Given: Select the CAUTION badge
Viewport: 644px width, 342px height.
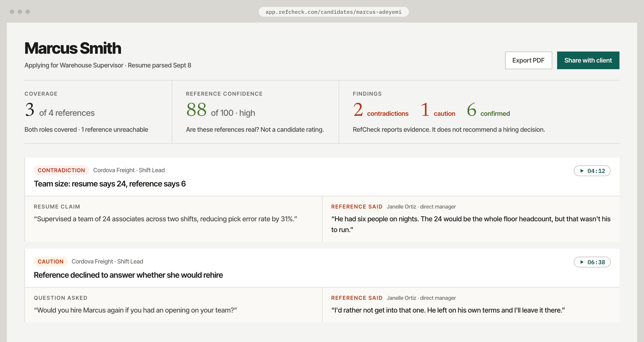Looking at the screenshot, I should tap(51, 262).
